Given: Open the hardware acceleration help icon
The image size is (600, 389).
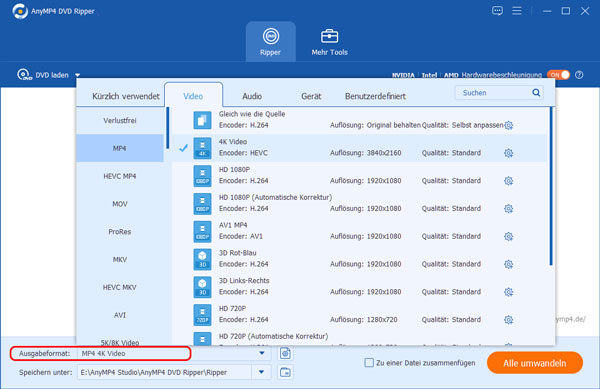Looking at the screenshot, I should (x=579, y=75).
